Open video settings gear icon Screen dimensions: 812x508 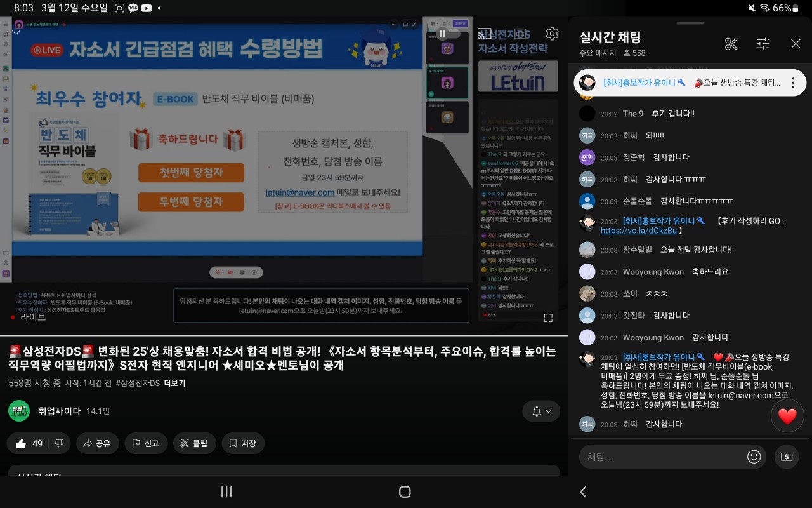point(552,34)
